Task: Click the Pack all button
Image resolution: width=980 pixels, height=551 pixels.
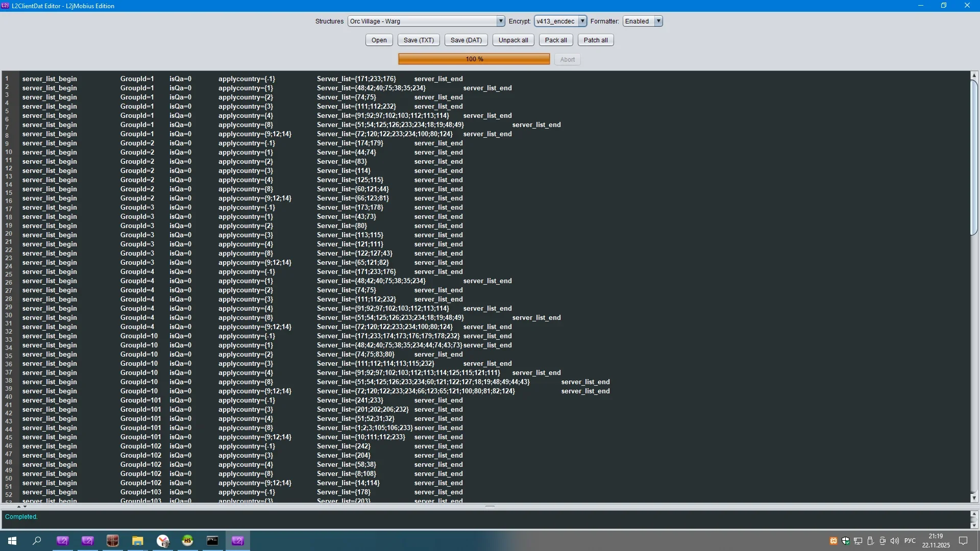Action: point(555,40)
